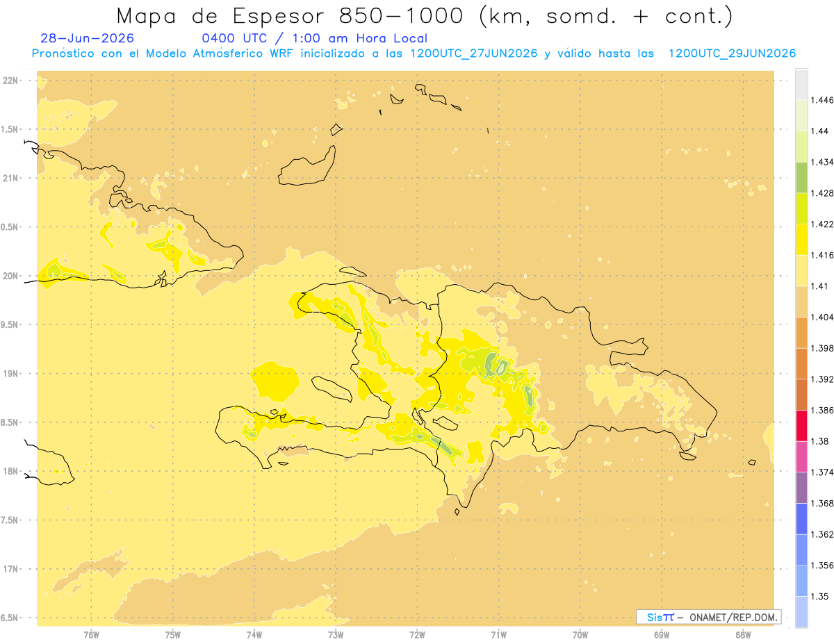Click the '69W' longitude axis label
Viewport: 834px width, 644px height.
point(662,634)
